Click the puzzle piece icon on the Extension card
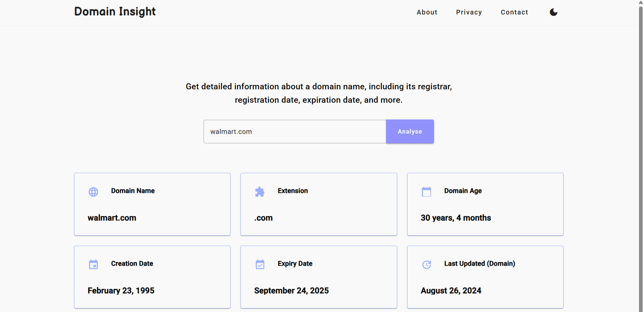644x312 pixels. tap(260, 192)
